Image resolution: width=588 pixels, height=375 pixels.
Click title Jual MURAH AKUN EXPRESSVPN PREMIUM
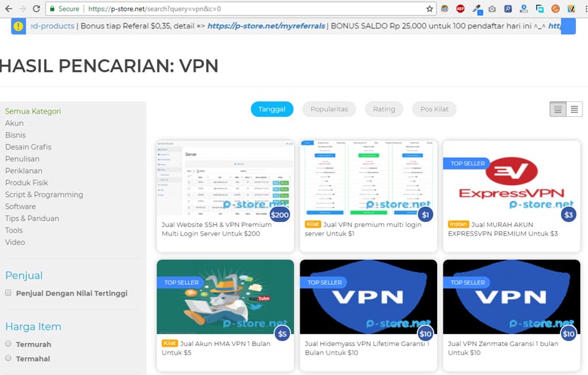[503, 229]
